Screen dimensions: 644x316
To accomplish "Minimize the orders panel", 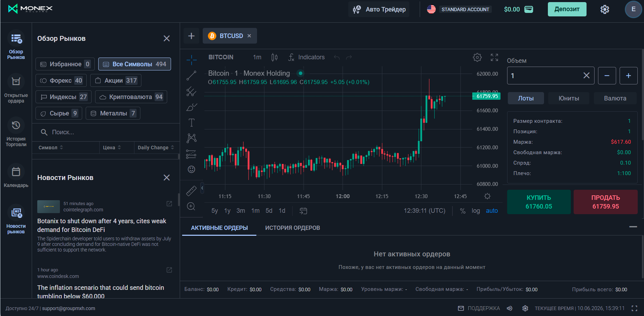I will click(x=633, y=227).
